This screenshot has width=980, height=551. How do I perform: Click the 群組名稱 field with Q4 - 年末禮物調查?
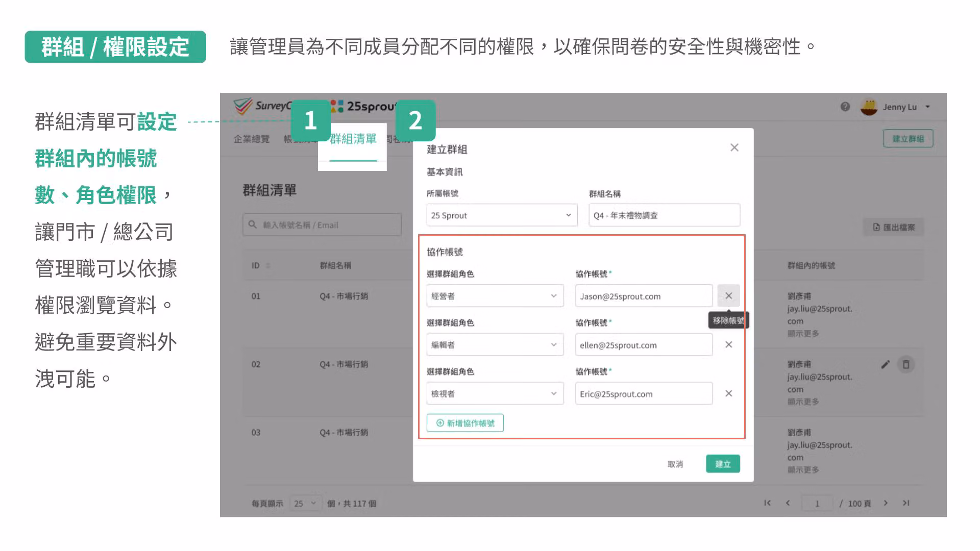[664, 215]
